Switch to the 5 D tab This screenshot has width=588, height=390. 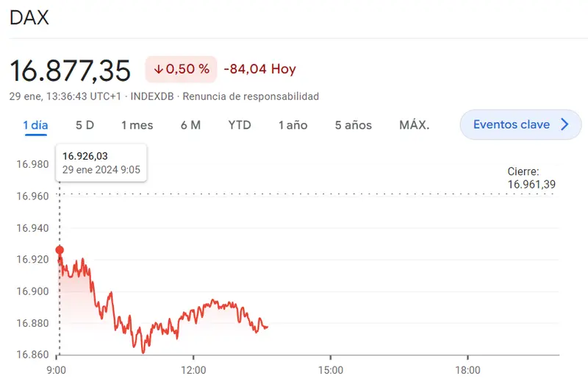pyautogui.click(x=85, y=125)
